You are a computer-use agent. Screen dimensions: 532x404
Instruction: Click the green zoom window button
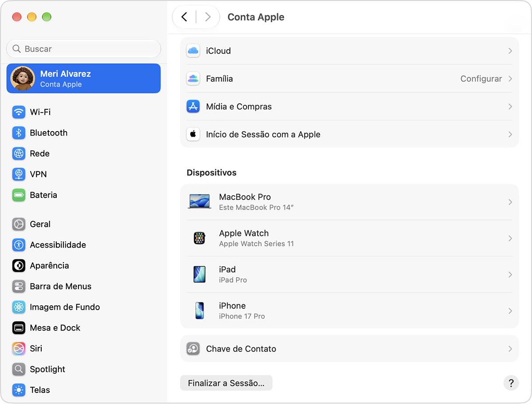point(47,17)
